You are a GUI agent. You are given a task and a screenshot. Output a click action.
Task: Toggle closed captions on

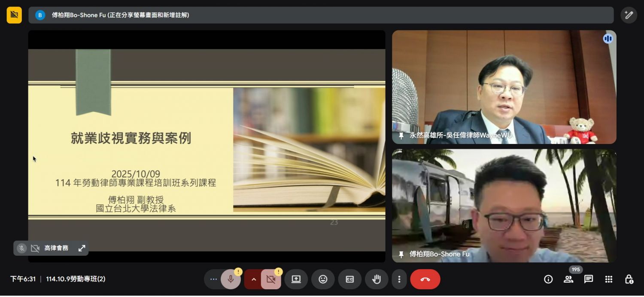tap(350, 279)
